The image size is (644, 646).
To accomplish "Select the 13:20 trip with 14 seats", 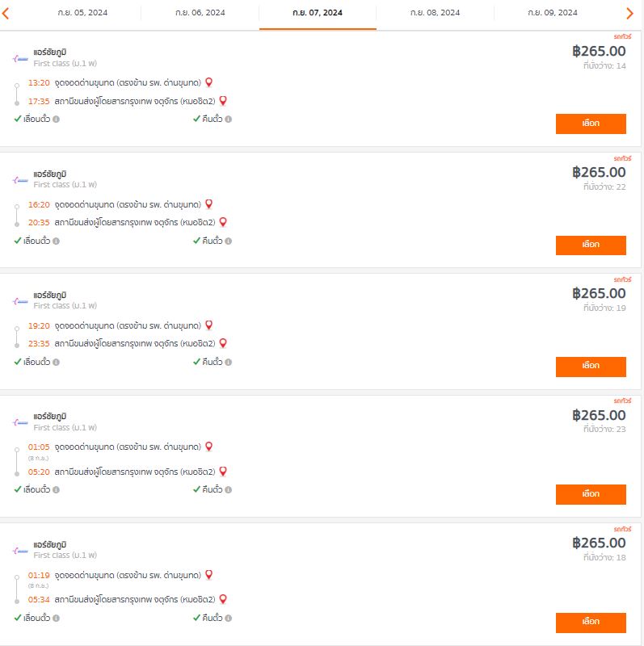I will pos(591,124).
